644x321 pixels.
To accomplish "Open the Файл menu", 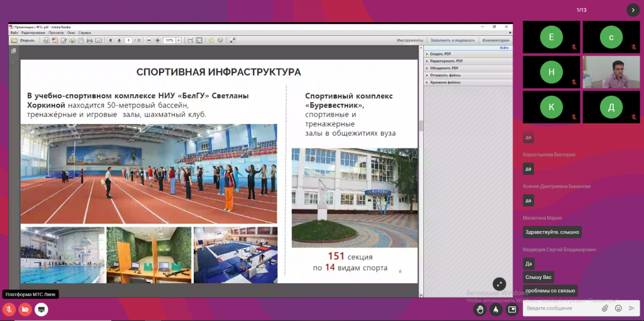I will tap(14, 33).
